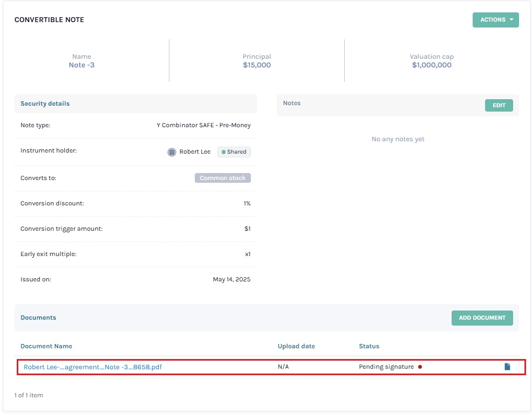The height and width of the screenshot is (414, 532).
Task: Click the Security details heading
Action: point(45,103)
